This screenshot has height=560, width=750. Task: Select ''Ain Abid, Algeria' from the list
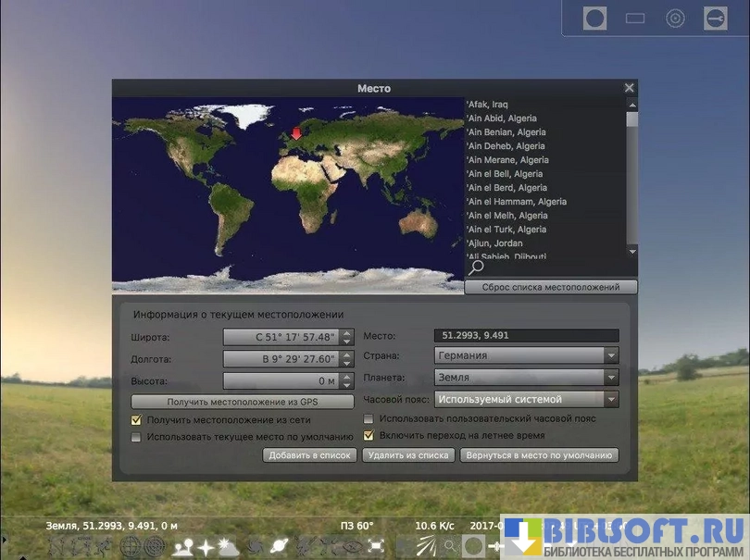point(502,118)
